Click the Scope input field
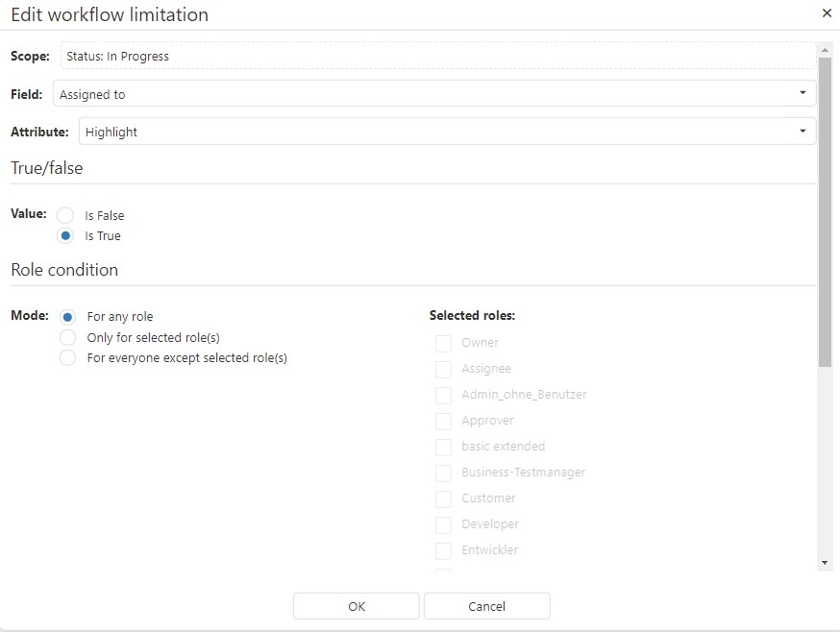840x632 pixels. [437, 56]
